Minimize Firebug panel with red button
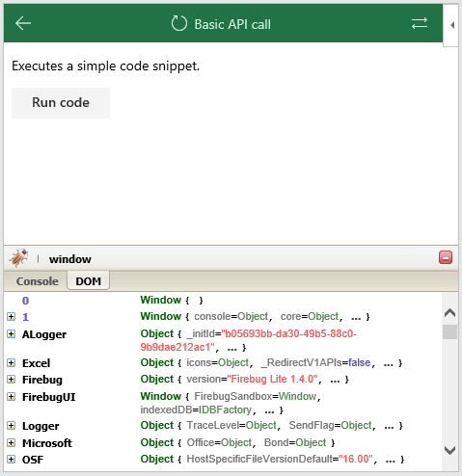The image size is (462, 476). click(x=446, y=257)
